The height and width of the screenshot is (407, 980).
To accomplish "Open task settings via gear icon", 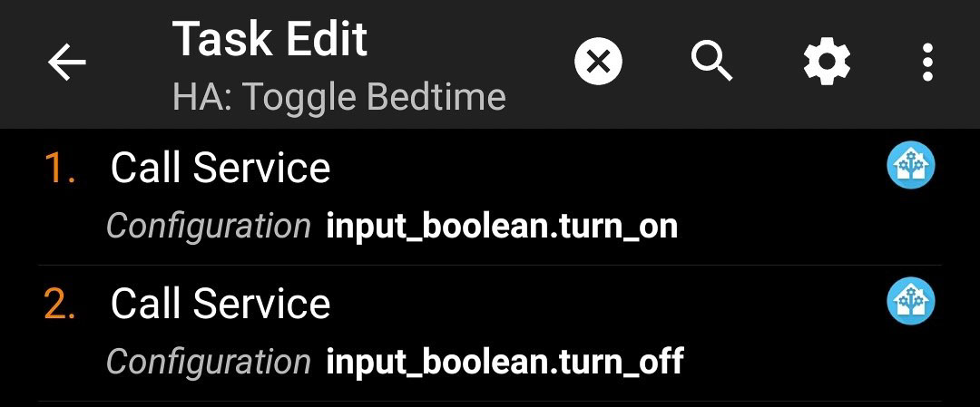I will pos(827,62).
